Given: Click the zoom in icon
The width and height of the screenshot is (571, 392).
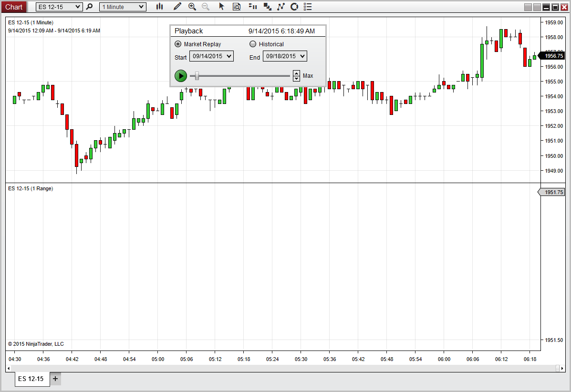Looking at the screenshot, I should pos(192,7).
